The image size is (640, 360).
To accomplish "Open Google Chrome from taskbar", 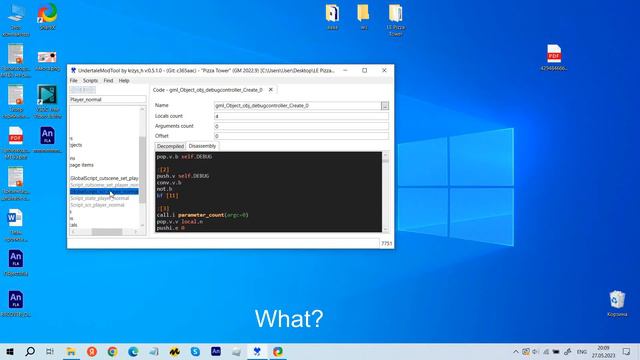I will tap(113, 351).
